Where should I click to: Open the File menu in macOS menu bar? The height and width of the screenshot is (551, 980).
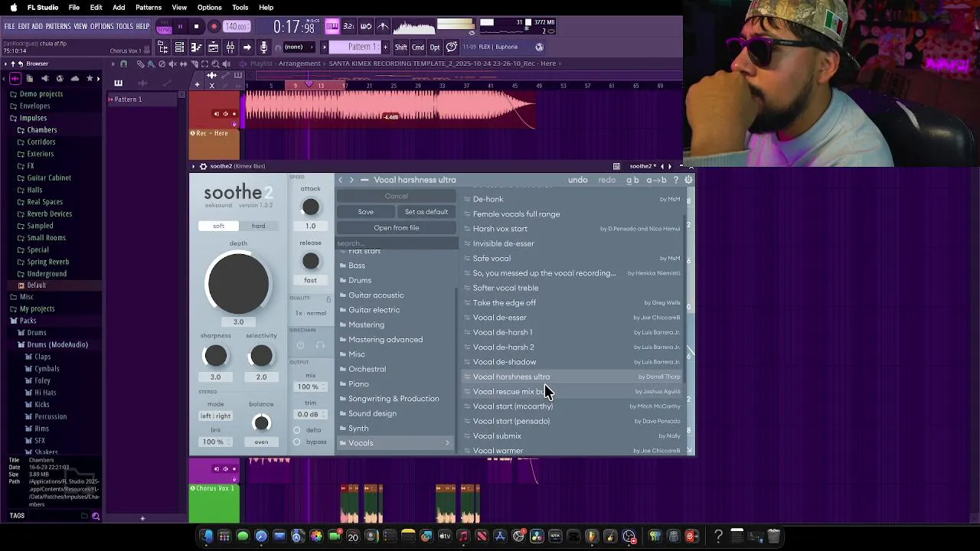click(x=73, y=8)
